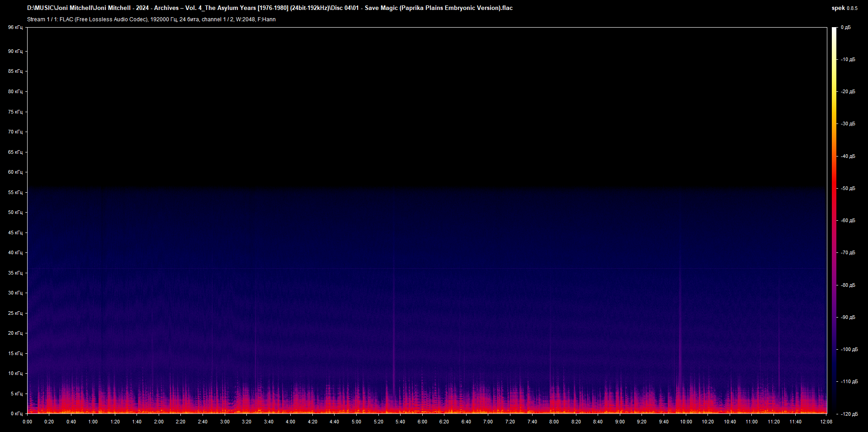This screenshot has height=432, width=868.
Task: Click the 5:00 time label
Action: click(357, 421)
